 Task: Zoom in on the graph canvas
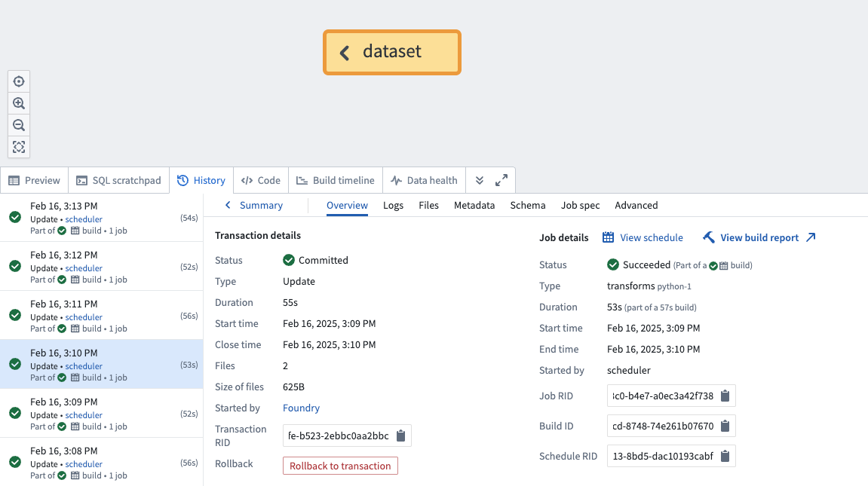[x=19, y=103]
